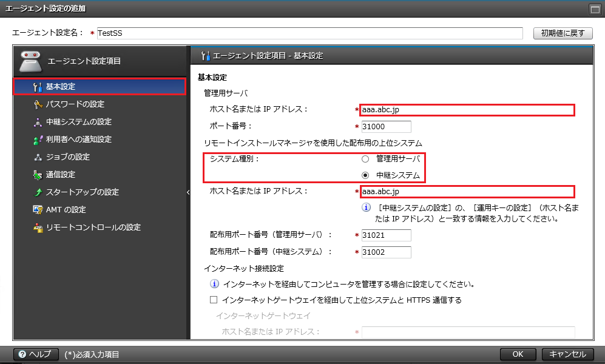Click the 中継システムの設定 network icon

pos(38,122)
